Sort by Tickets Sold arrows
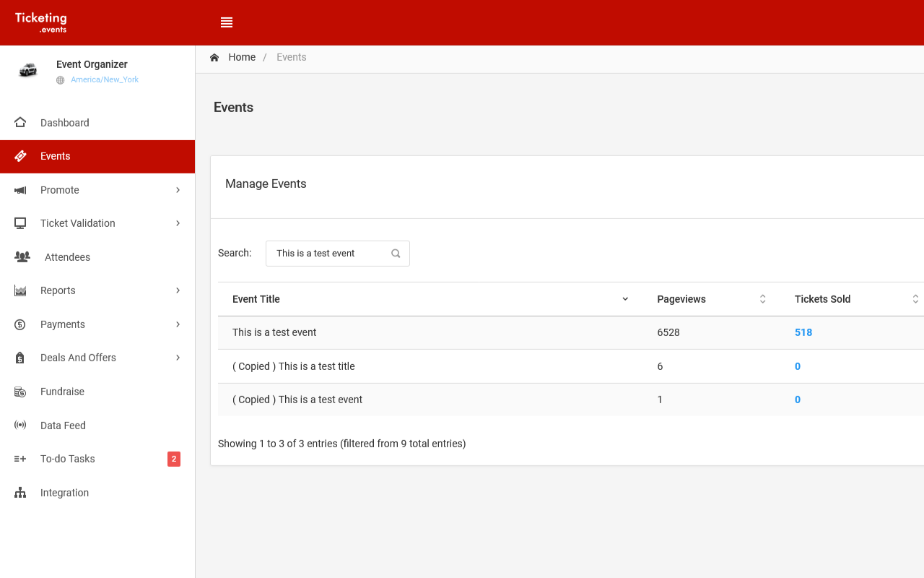 click(x=915, y=299)
